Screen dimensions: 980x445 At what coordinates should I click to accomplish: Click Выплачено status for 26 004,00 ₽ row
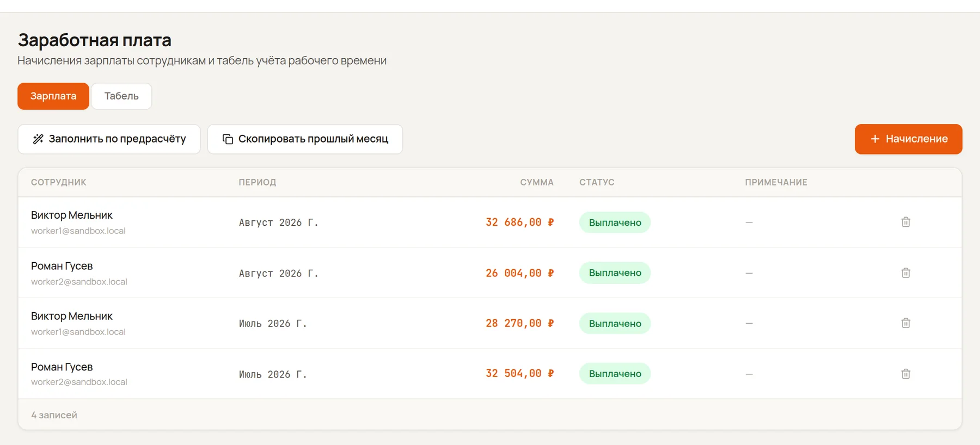[x=615, y=273]
